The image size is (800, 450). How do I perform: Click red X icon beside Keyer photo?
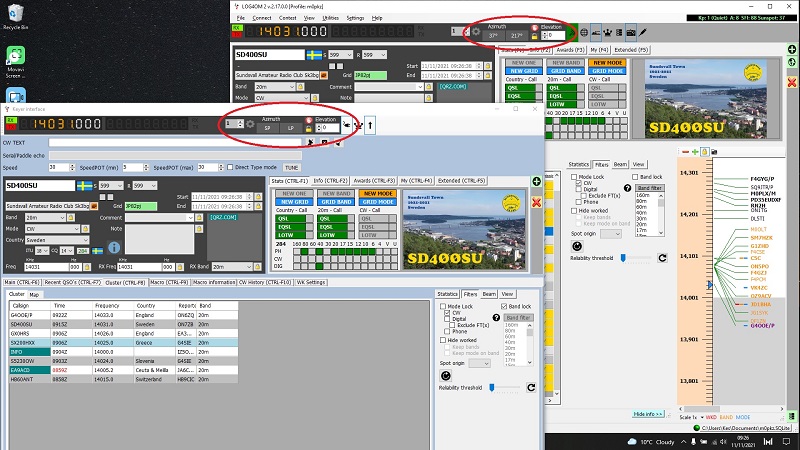[536, 202]
